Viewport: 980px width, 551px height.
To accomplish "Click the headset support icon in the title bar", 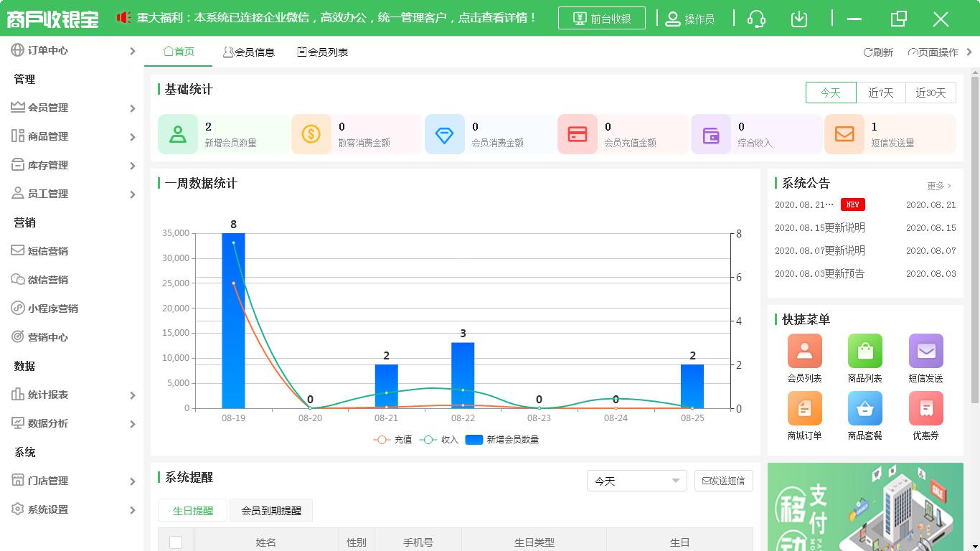I will 756,19.
